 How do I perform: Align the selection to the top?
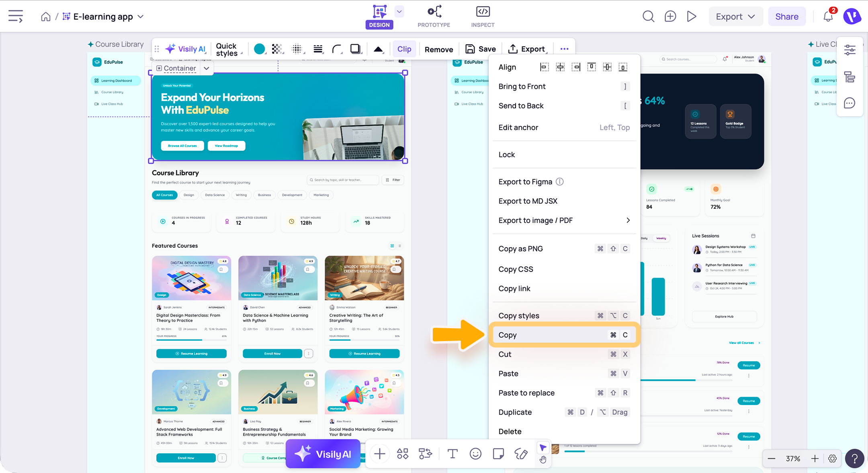[592, 67]
